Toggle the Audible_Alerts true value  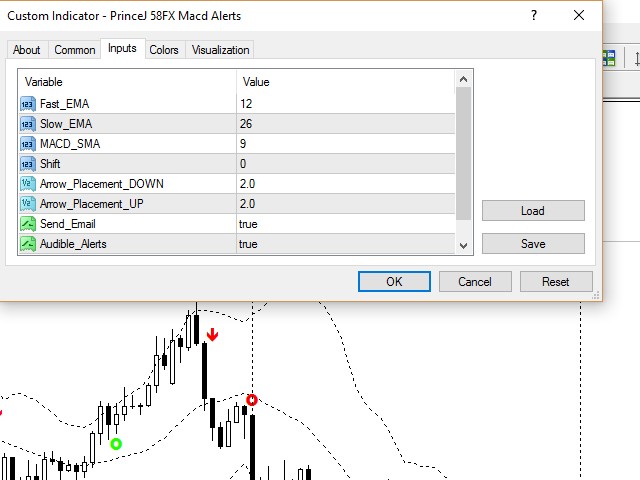coord(248,244)
